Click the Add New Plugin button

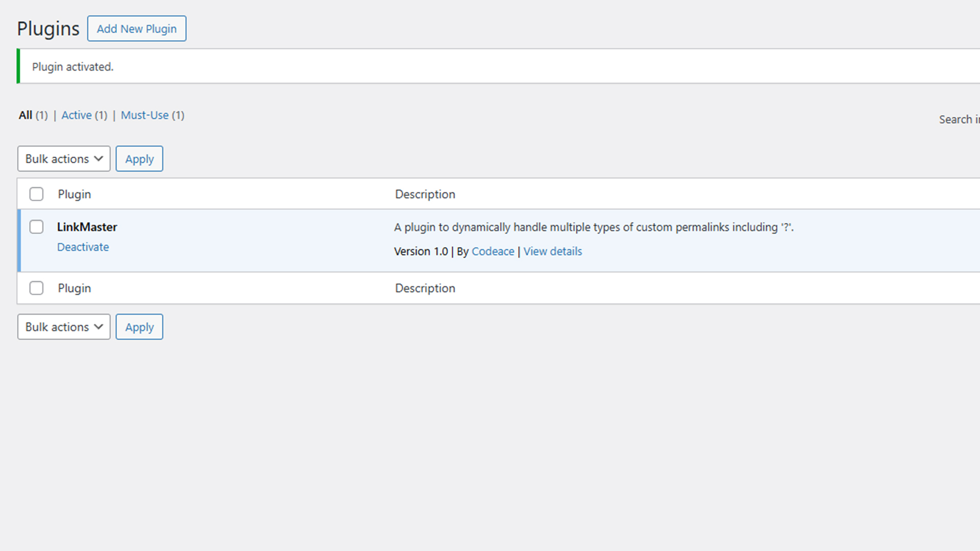tap(137, 29)
